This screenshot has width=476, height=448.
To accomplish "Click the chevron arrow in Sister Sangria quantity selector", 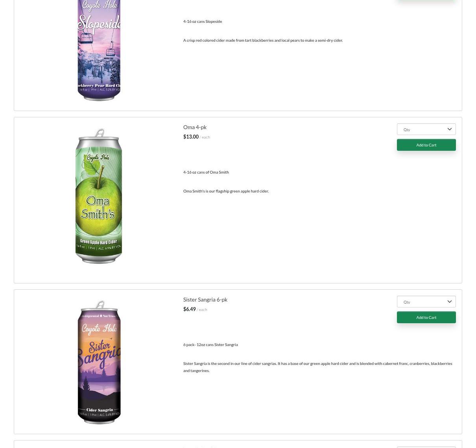I will point(450,302).
